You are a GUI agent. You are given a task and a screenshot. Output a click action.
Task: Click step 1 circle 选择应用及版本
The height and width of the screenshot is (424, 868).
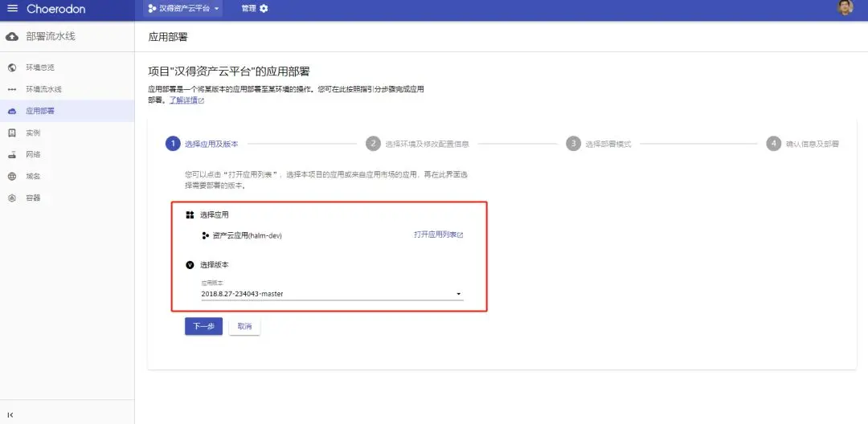point(173,144)
